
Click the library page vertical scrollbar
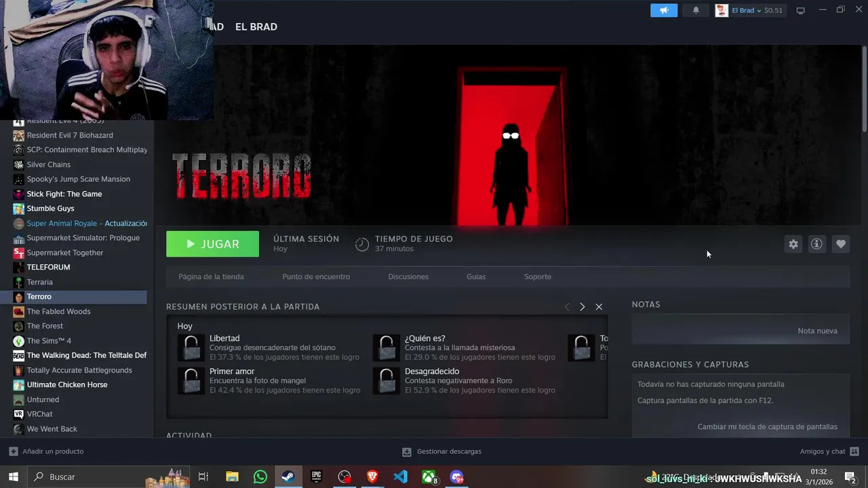865,88
